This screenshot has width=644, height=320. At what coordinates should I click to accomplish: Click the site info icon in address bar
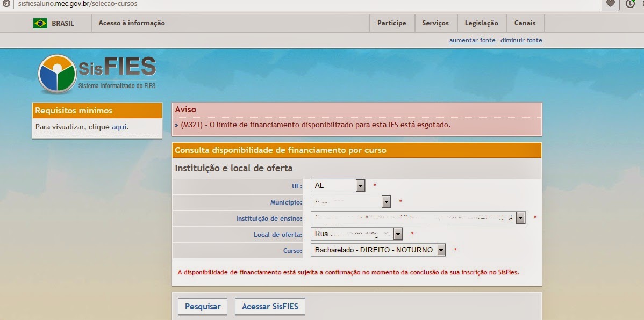(x=6, y=4)
